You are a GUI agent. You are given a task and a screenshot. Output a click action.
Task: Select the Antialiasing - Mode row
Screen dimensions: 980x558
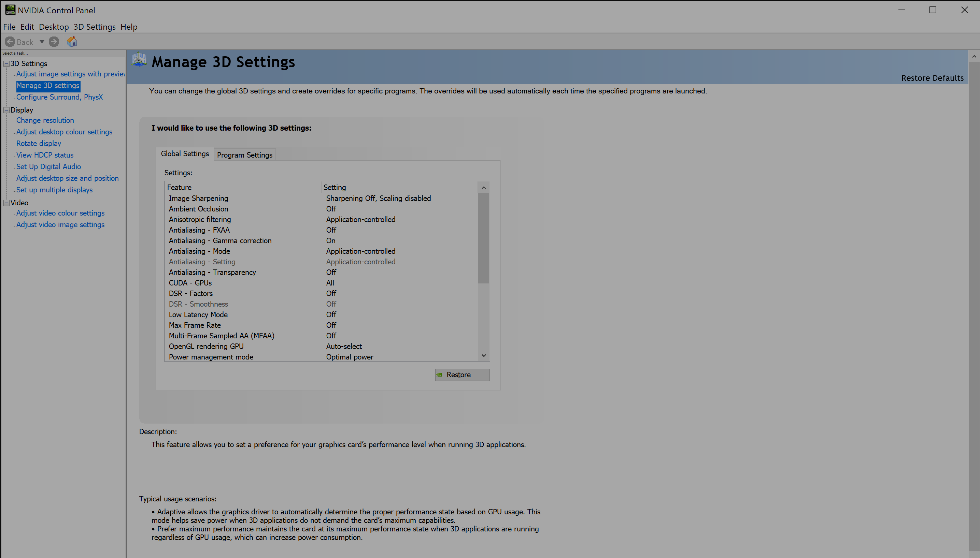pyautogui.click(x=322, y=251)
